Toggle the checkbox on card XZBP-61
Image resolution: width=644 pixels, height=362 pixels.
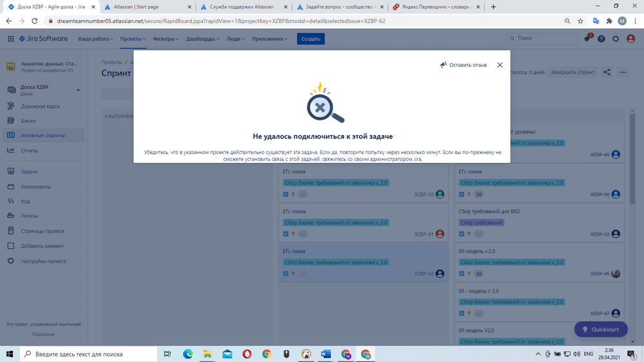coord(286,234)
